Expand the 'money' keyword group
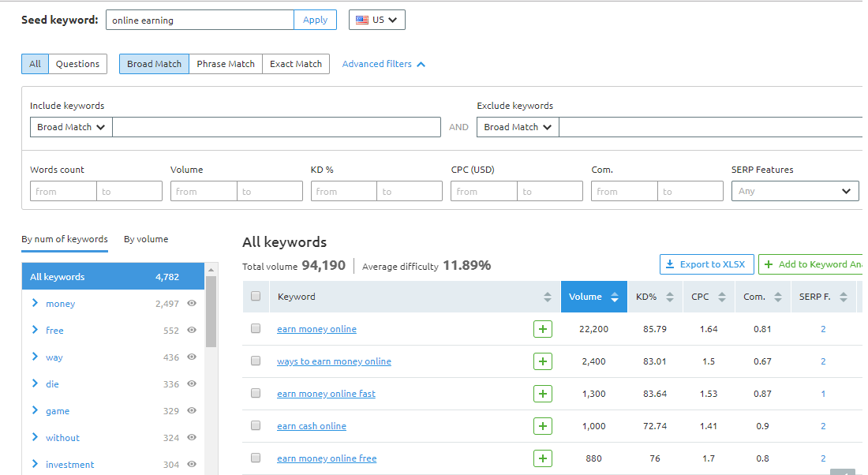 tap(35, 303)
